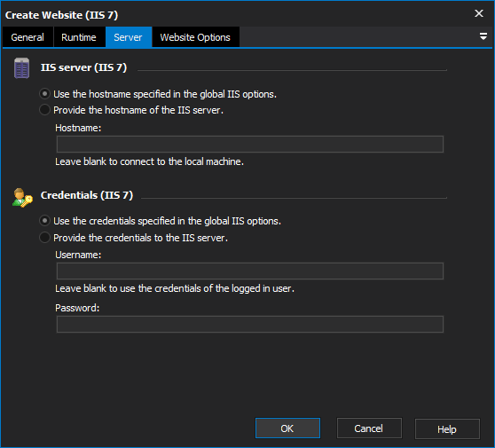Switch to the Runtime tab

point(79,37)
